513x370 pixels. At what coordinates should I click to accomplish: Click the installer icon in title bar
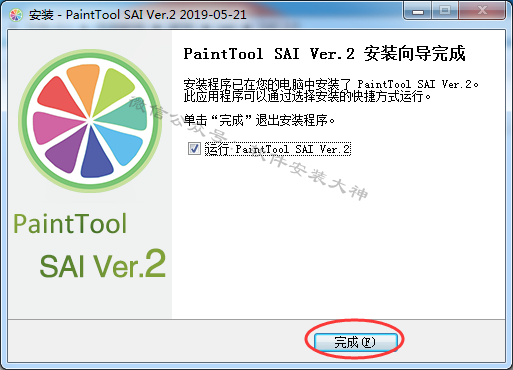point(16,15)
